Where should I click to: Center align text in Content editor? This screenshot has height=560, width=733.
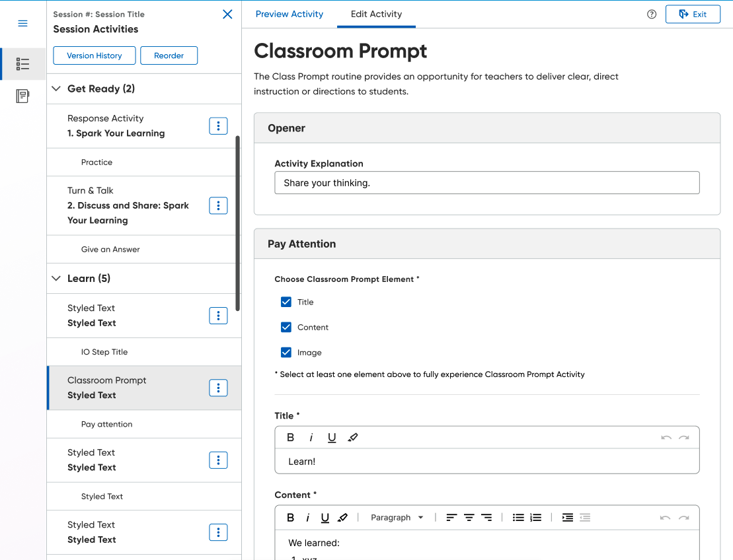tap(469, 518)
